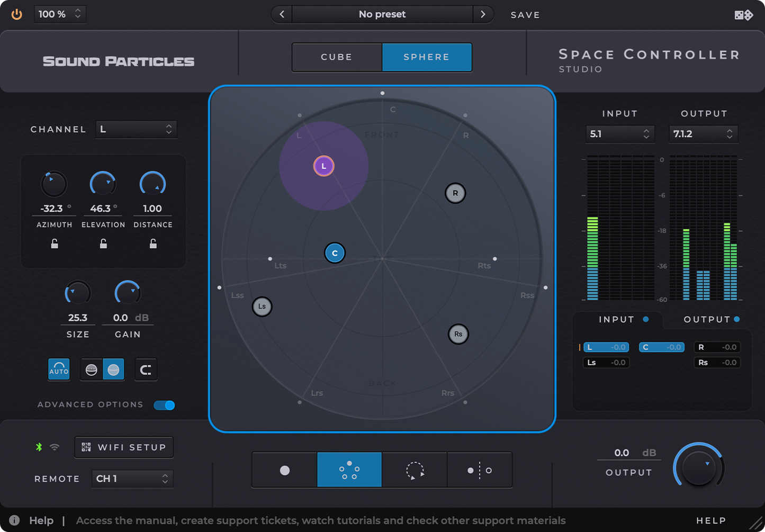The height and width of the screenshot is (532, 765).
Task: Click the WIFI SETUP button
Action: 123,447
